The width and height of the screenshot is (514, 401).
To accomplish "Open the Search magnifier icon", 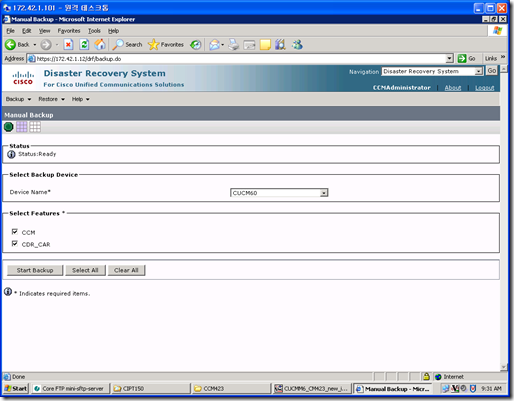I will click(x=118, y=44).
